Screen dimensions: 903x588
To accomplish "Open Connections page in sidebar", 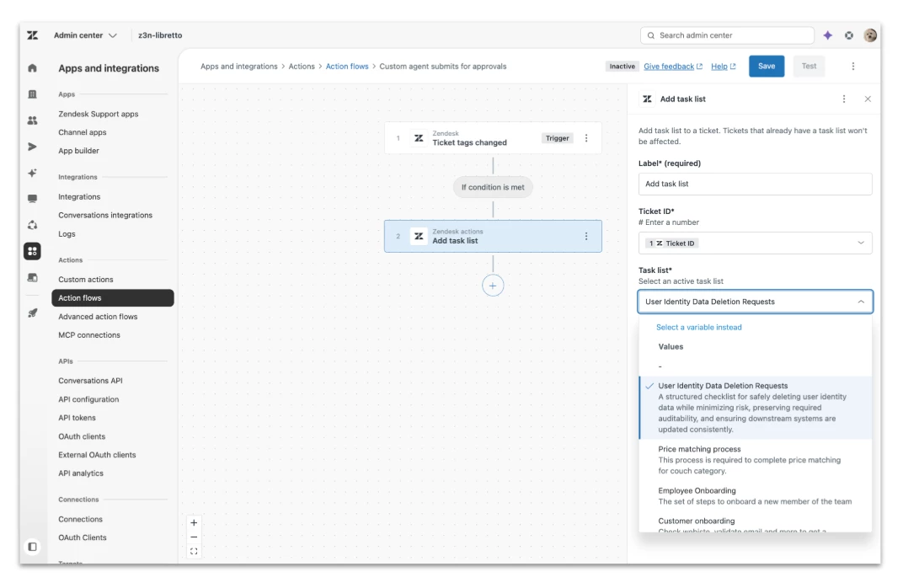I will (x=80, y=520).
